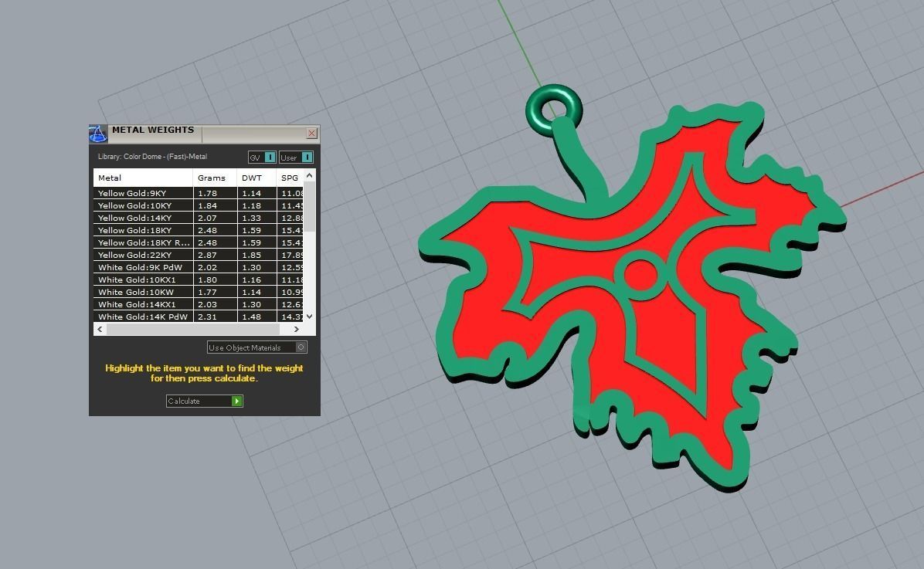Sort by the Metal column header
Image resolution: width=924 pixels, height=569 pixels.
(143, 178)
